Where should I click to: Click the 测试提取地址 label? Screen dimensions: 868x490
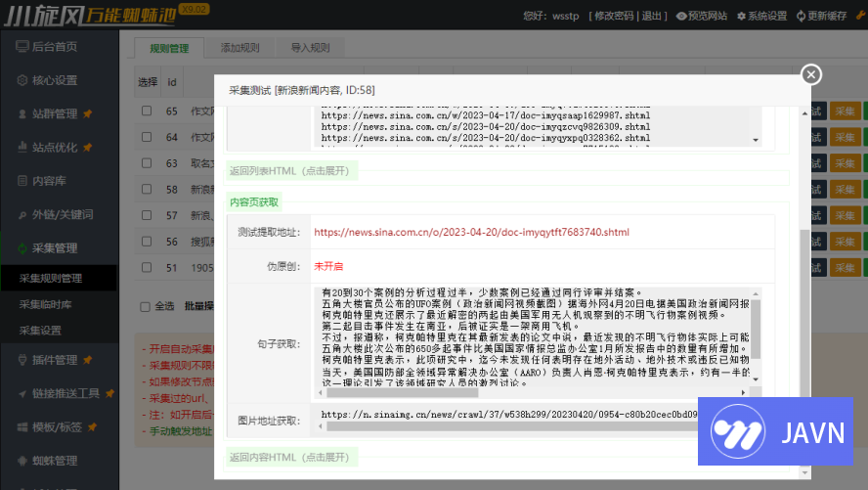click(269, 232)
